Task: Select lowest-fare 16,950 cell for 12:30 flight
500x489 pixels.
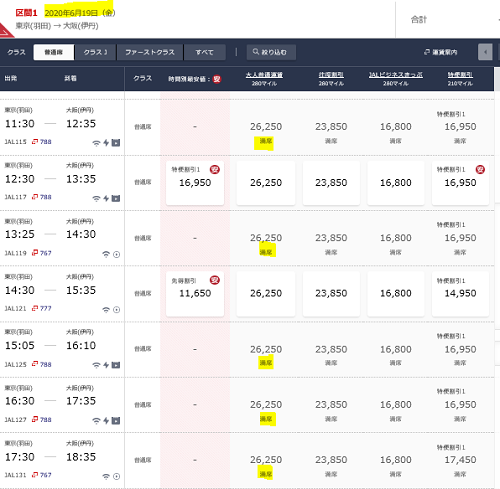Action: tap(195, 183)
